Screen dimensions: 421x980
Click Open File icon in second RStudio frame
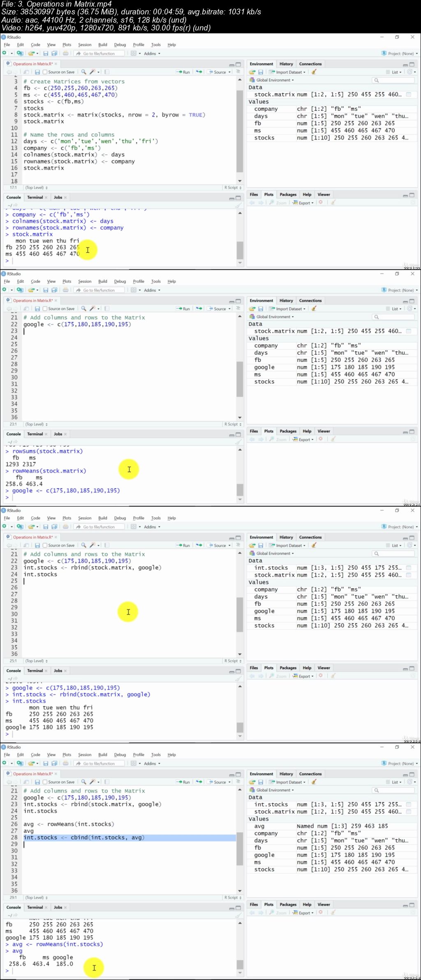tap(32, 290)
